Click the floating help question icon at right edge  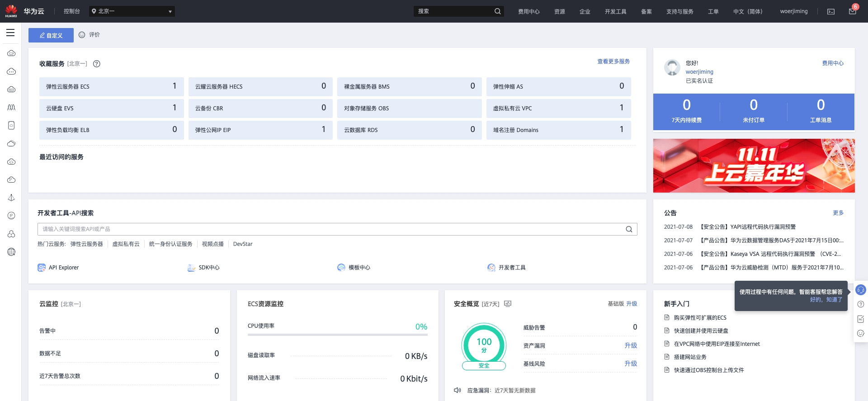point(861,304)
